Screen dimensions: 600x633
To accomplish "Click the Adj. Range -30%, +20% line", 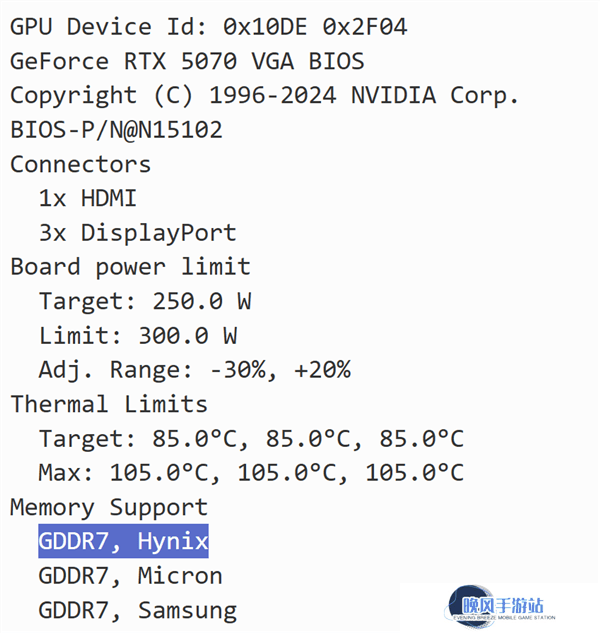I will click(195, 370).
